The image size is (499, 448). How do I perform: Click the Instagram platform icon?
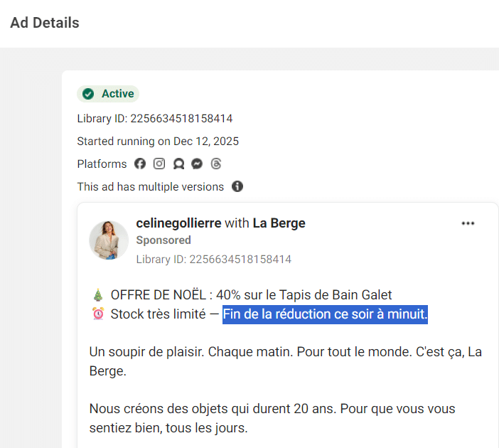(x=159, y=164)
